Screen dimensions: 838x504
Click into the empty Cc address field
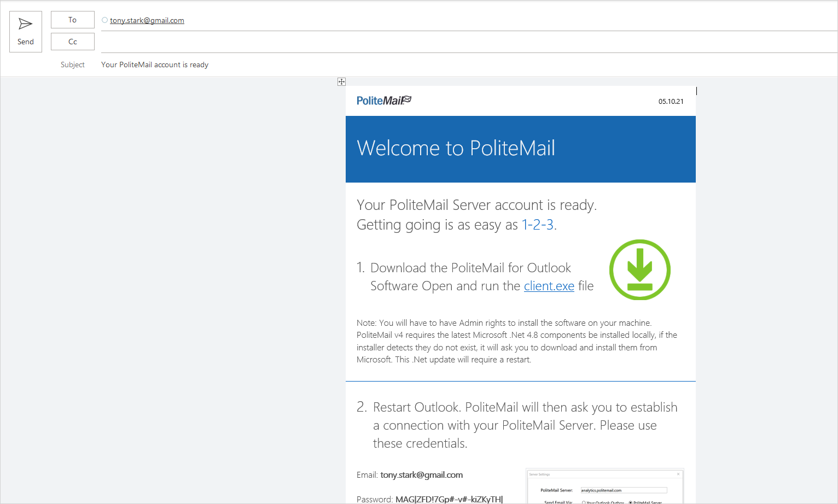point(469,42)
